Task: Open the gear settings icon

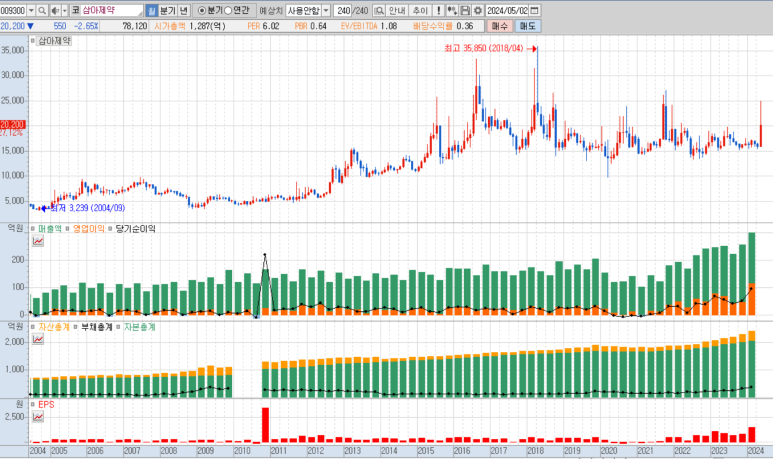Action: pyautogui.click(x=478, y=10)
